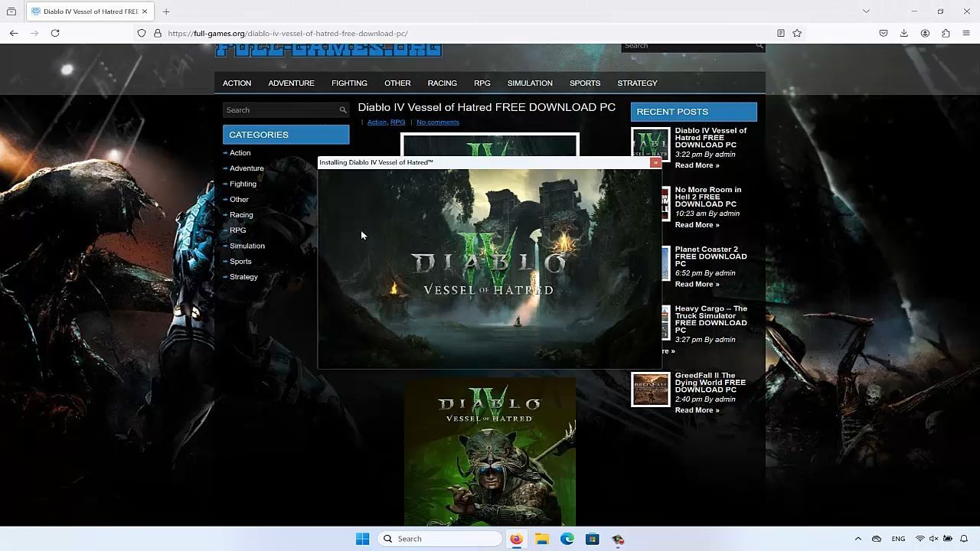Close the Diablo IV Vessel of Hatred tab
The height and width of the screenshot is (551, 980).
(x=144, y=11)
